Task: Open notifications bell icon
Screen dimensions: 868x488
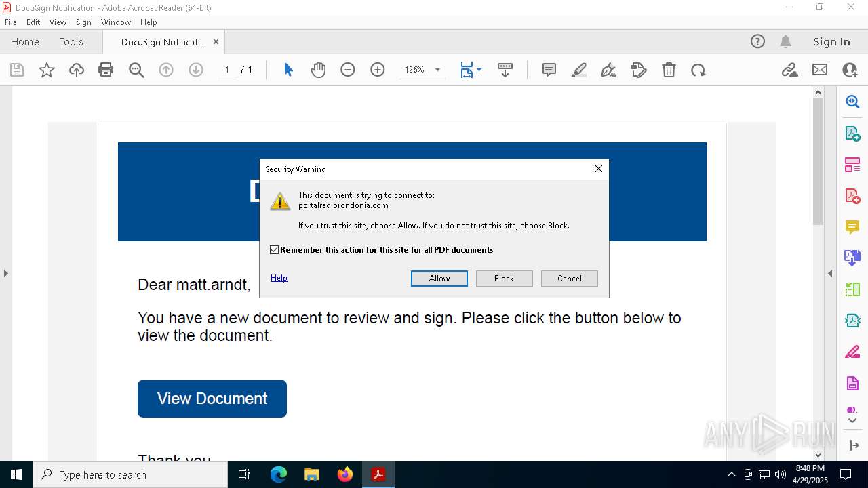Action: (785, 41)
